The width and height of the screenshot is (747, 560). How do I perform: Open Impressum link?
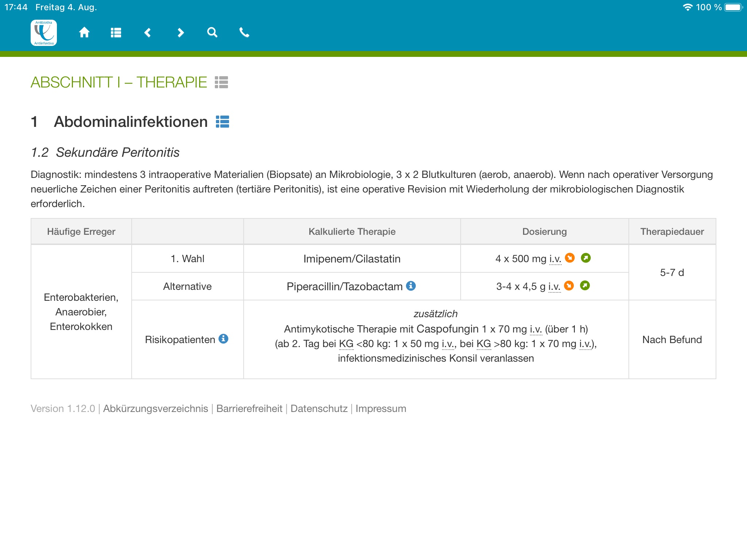tap(381, 409)
